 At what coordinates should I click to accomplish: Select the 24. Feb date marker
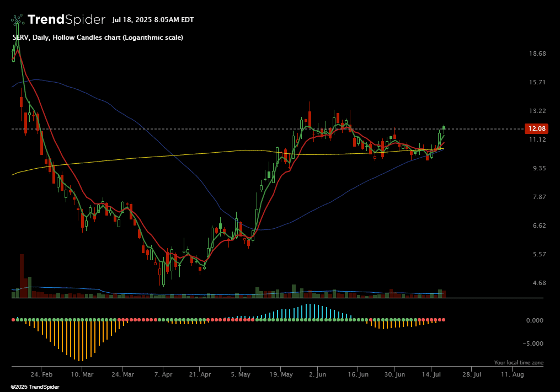pyautogui.click(x=42, y=374)
